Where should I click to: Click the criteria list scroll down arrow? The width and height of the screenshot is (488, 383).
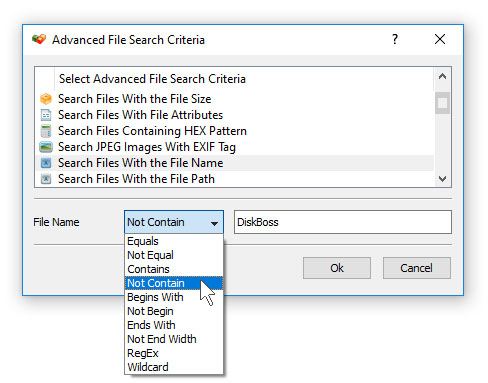(442, 179)
